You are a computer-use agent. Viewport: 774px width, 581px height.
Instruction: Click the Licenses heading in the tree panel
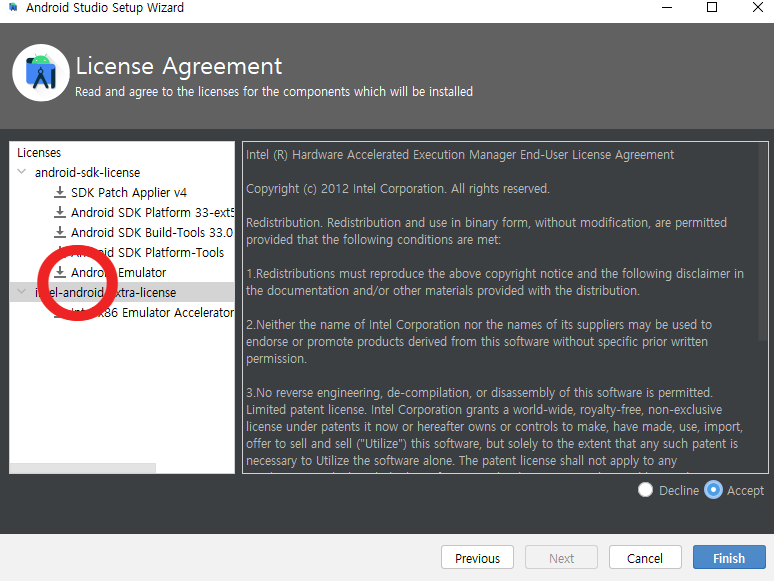39,153
